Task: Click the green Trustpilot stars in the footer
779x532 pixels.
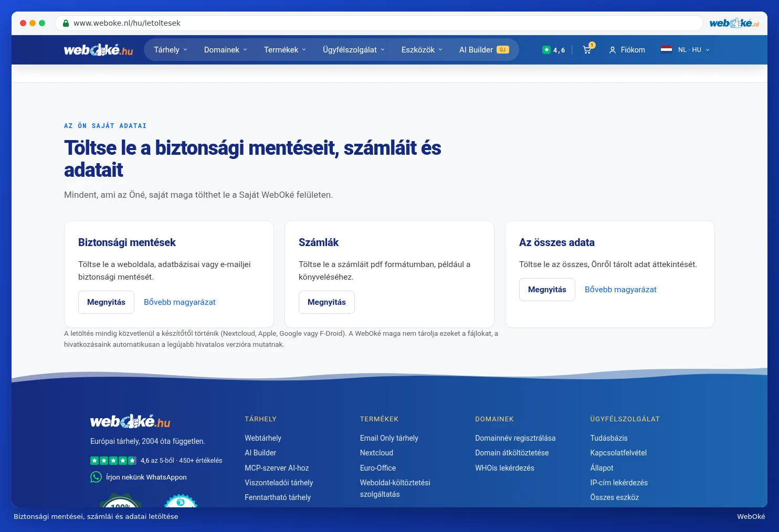Action: pyautogui.click(x=113, y=461)
